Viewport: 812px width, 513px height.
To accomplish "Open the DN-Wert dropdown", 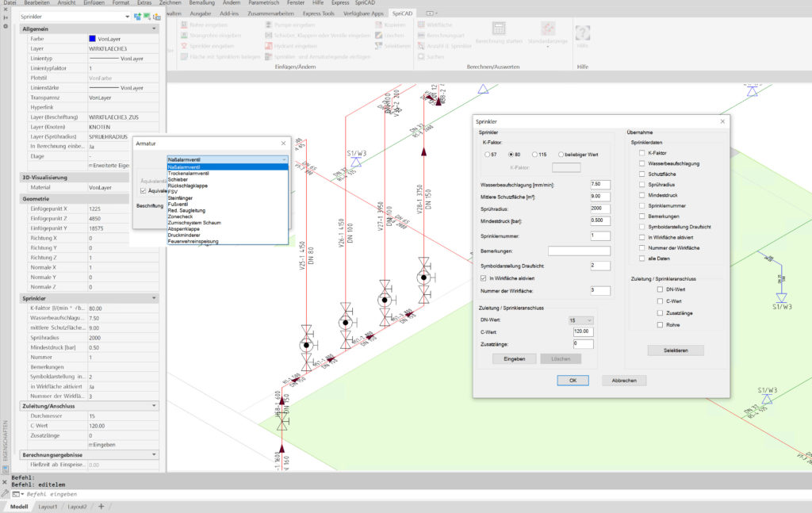I will (x=581, y=320).
